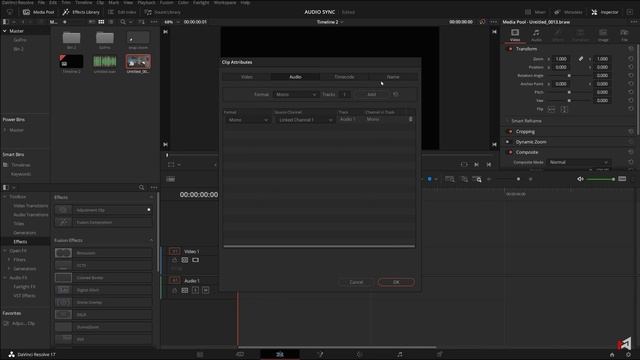Switch to the Audio tab in Clip Attributes
Viewport: 640px width, 360px height.
click(295, 77)
